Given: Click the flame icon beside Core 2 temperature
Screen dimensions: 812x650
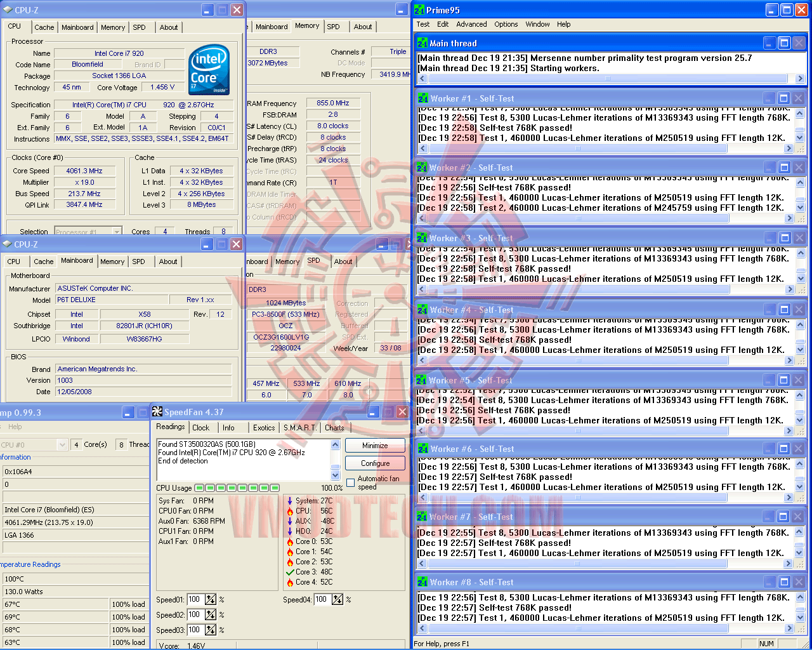Looking at the screenshot, I should click(290, 562).
